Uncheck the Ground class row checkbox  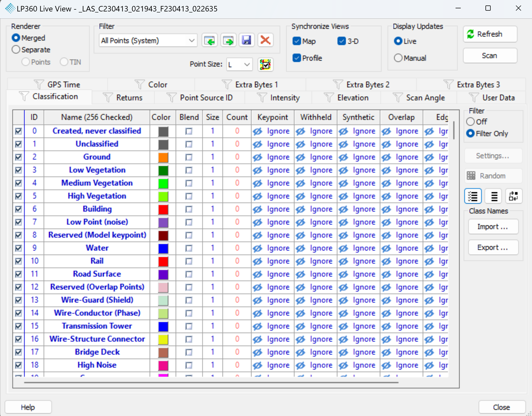point(18,157)
